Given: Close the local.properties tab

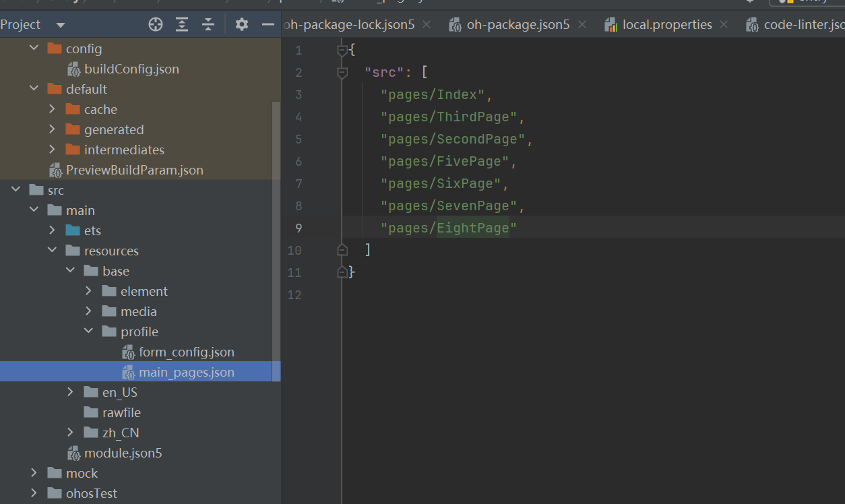Looking at the screenshot, I should click(x=724, y=25).
